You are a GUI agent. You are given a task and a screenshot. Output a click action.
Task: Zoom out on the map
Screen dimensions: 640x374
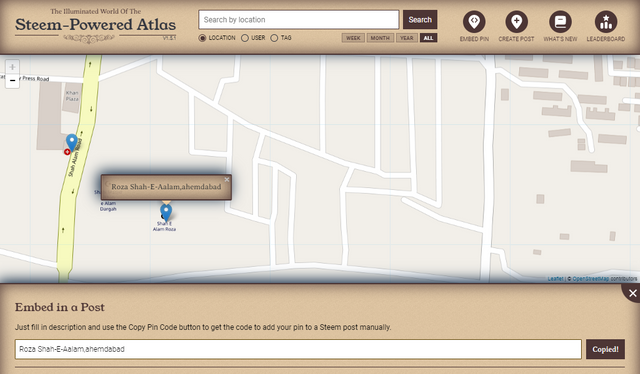[12, 80]
